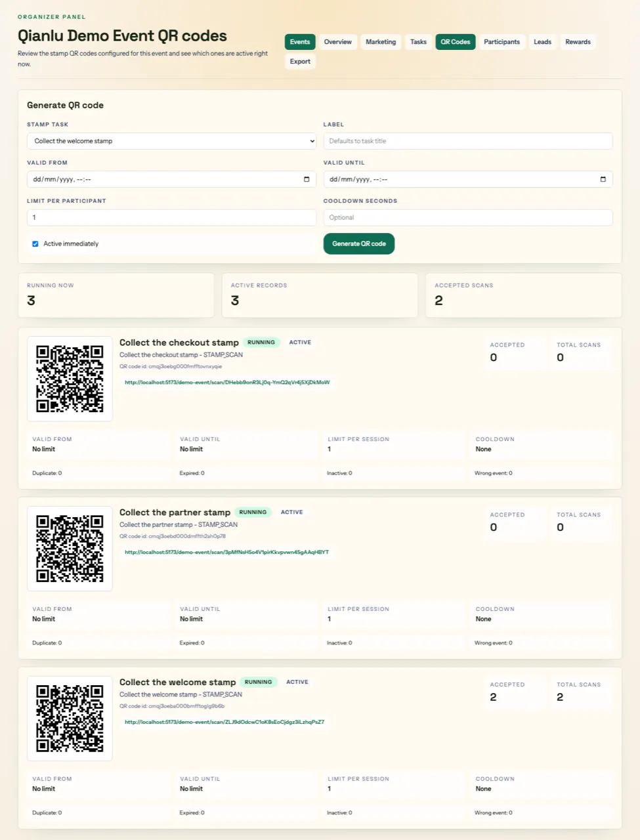Click the welcome stamp Total Scans value
The image size is (640, 840).
point(560,698)
